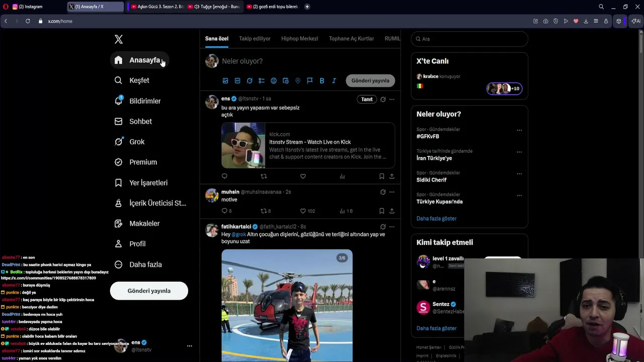Reload the page in browser
The height and width of the screenshot is (362, 644).
pyautogui.click(x=28, y=21)
